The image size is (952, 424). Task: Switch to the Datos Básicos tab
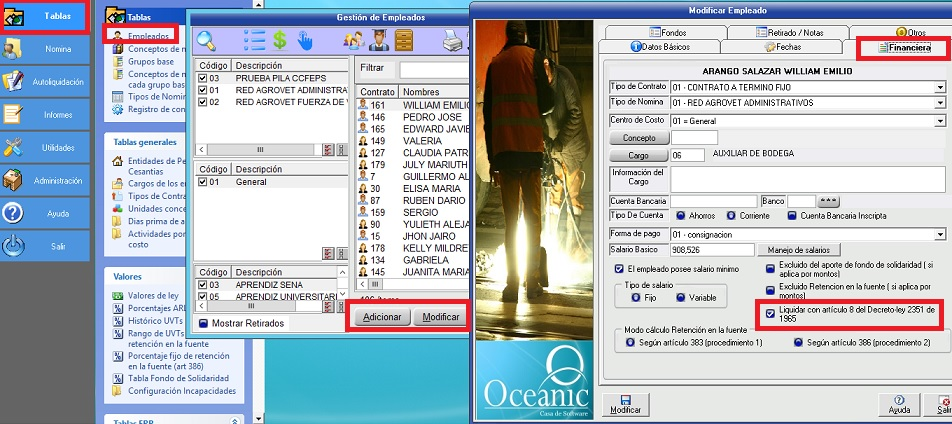pyautogui.click(x=660, y=47)
